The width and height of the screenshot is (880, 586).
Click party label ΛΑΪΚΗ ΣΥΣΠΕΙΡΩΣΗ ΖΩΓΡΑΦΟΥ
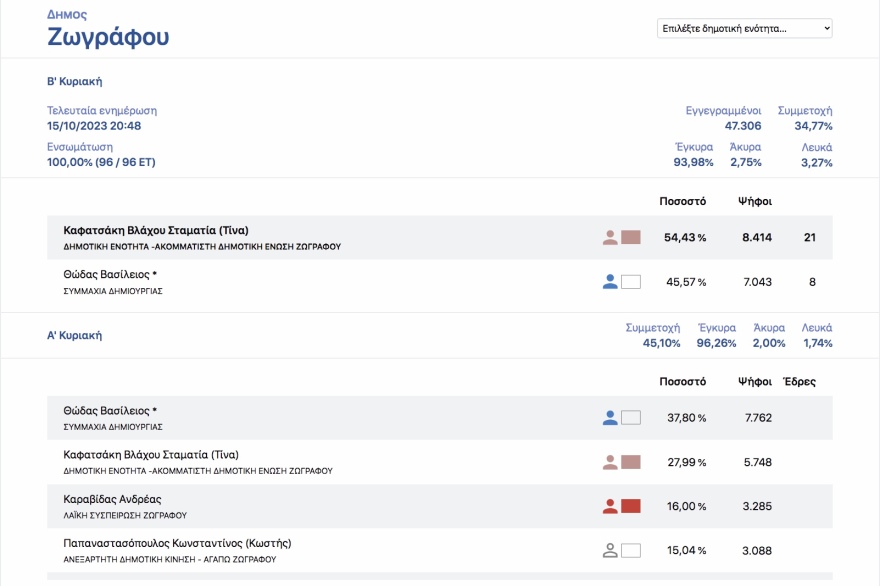(125, 515)
